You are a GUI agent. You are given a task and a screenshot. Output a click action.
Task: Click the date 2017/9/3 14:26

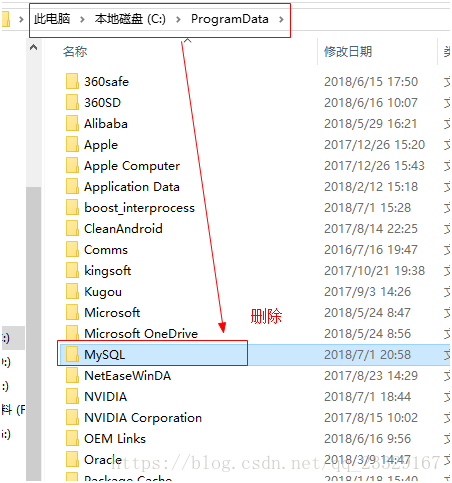coord(367,292)
